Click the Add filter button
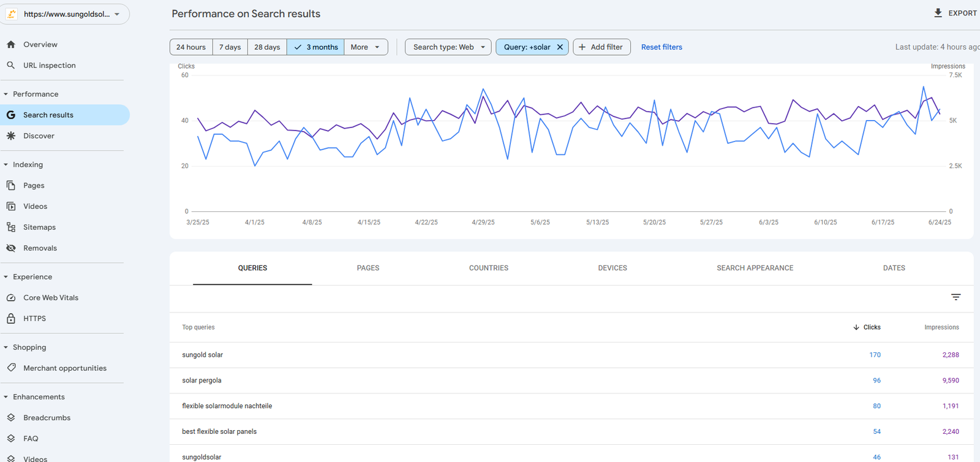Viewport: 980px width, 462px height. point(601,47)
